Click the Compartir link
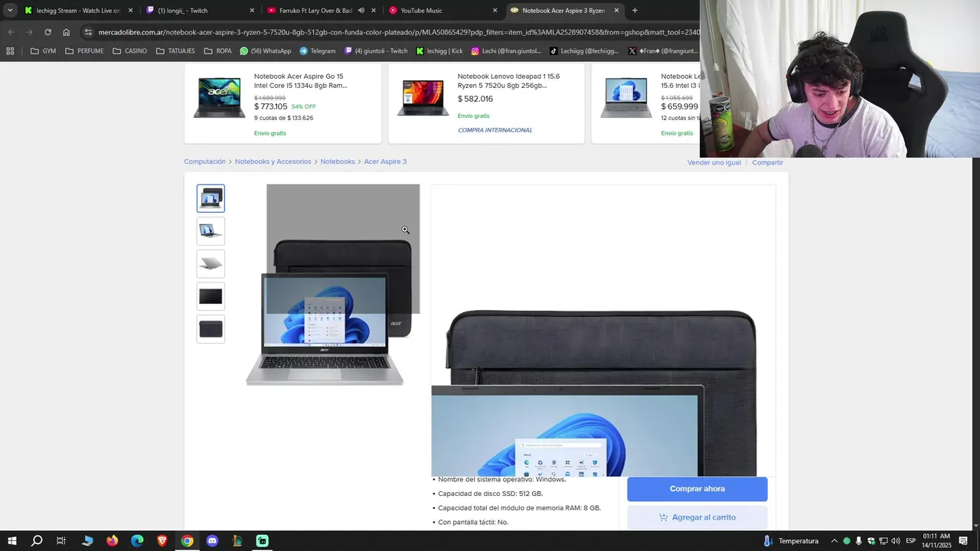 click(x=767, y=162)
